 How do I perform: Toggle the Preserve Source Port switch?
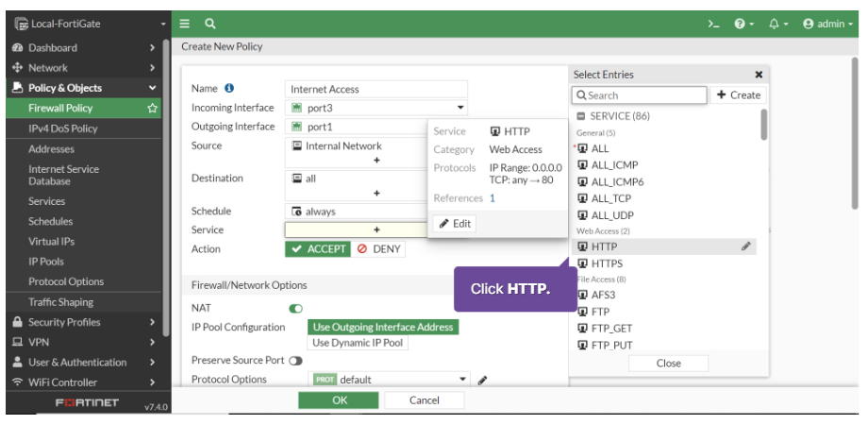pos(295,361)
